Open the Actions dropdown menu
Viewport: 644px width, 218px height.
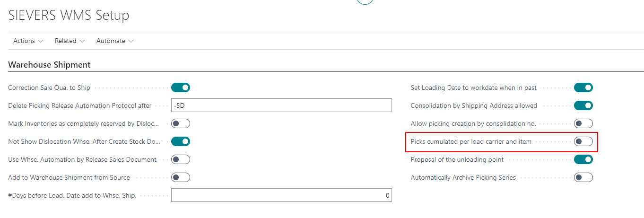[x=28, y=41]
